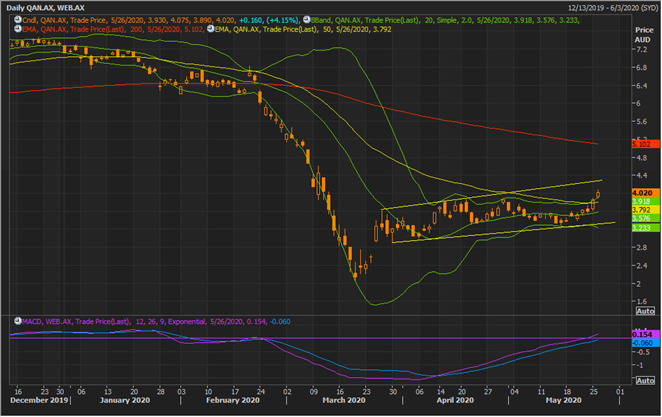Click the 6.4 price axis tick
The height and width of the screenshot is (417, 662).
pyautogui.click(x=641, y=86)
